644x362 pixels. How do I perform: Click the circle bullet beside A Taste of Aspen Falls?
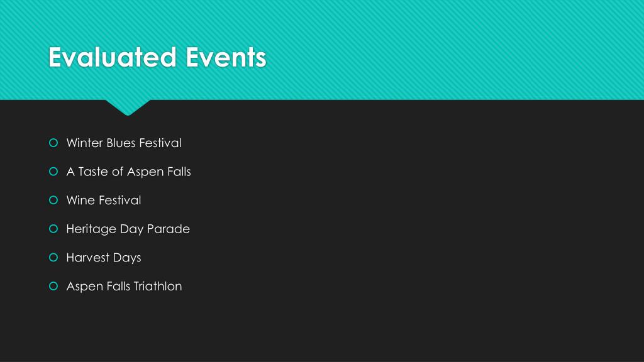53,172
